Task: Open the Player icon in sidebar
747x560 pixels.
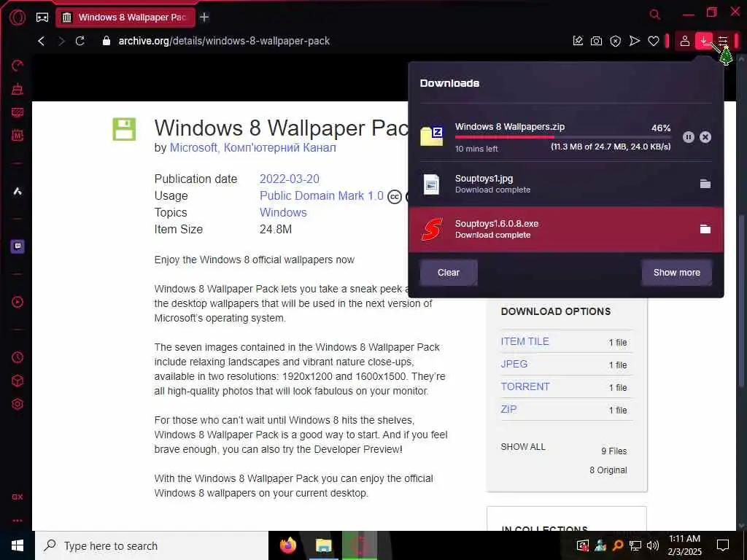Action: pos(18,302)
